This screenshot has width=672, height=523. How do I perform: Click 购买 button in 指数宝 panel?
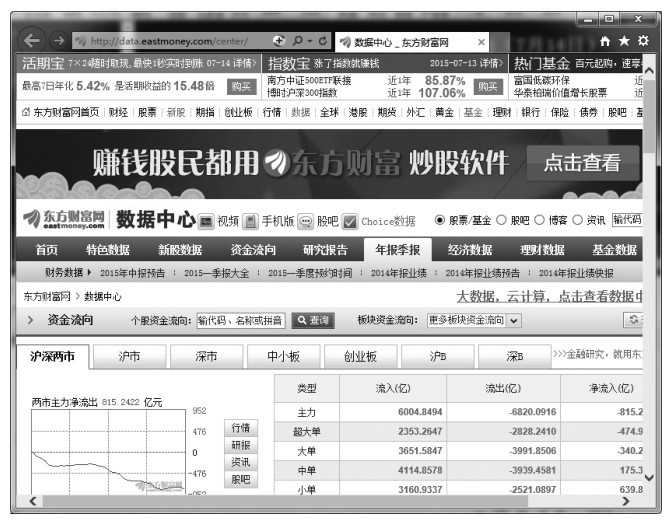click(x=488, y=87)
